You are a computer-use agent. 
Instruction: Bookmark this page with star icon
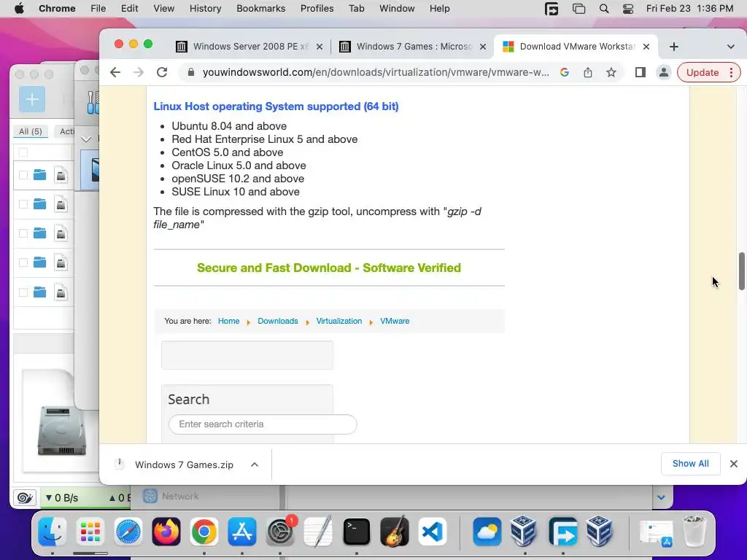[611, 72]
